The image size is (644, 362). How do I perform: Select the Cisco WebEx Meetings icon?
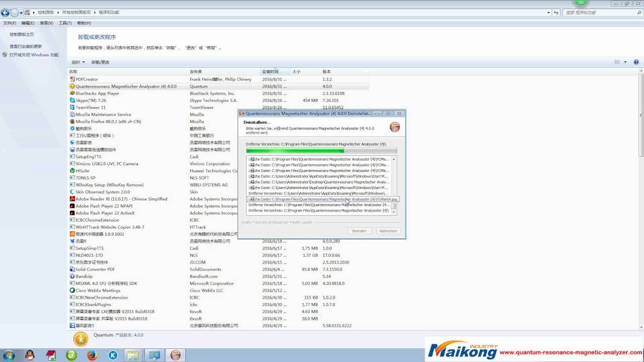[72, 291]
